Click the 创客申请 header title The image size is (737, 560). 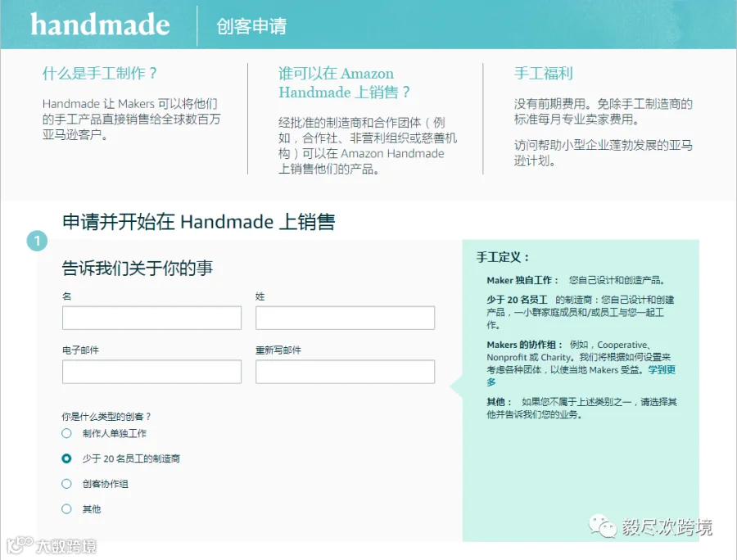tap(251, 26)
